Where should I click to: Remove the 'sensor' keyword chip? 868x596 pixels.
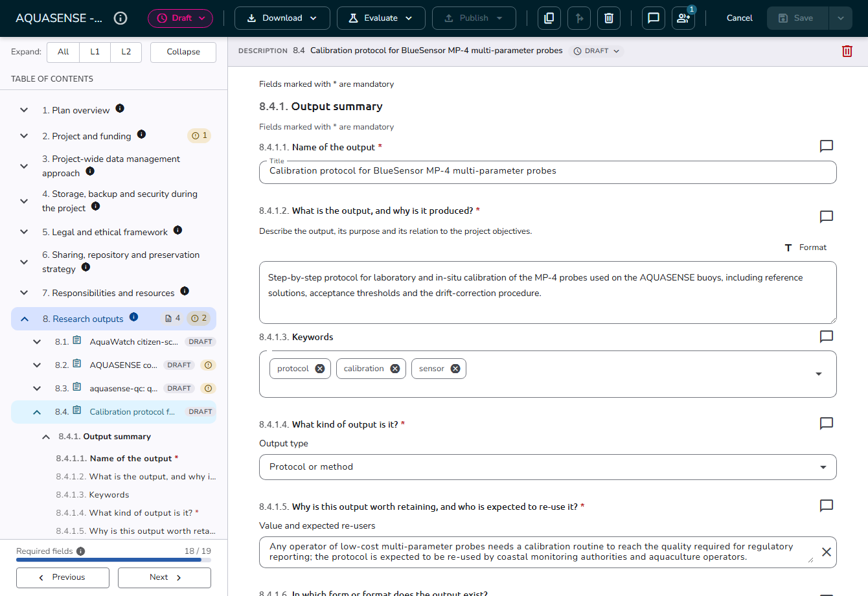click(x=455, y=369)
